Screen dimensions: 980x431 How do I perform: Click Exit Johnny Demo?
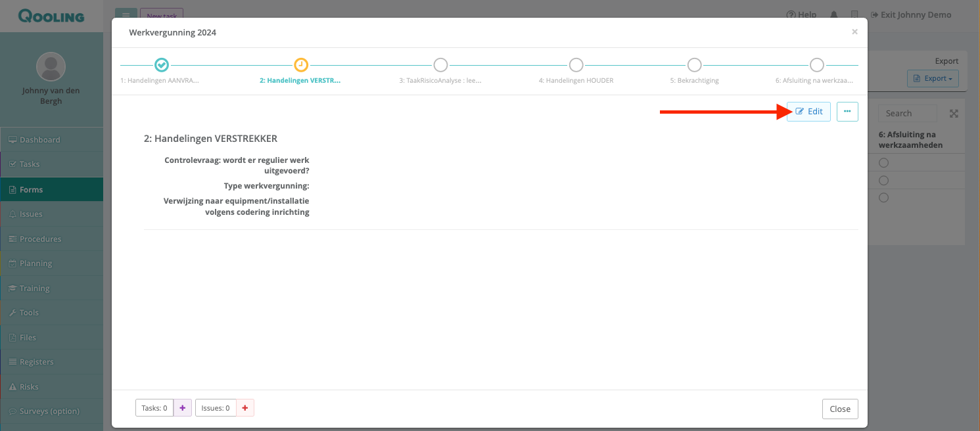point(911,14)
